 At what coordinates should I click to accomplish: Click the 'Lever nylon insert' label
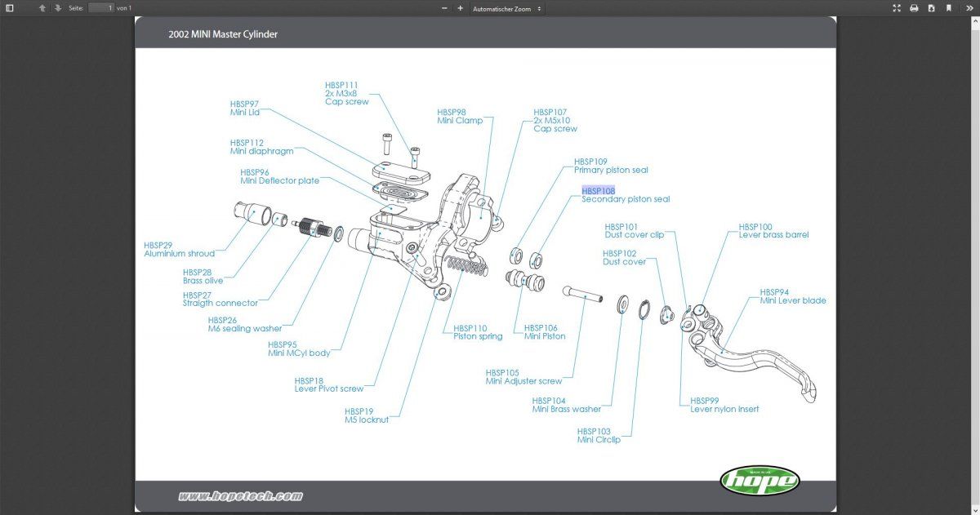tap(724, 409)
